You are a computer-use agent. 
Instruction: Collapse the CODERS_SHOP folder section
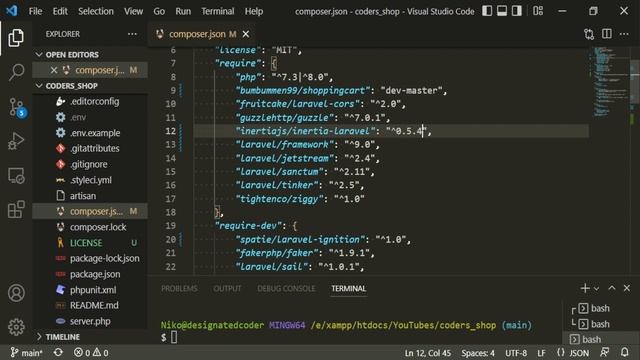click(x=39, y=86)
